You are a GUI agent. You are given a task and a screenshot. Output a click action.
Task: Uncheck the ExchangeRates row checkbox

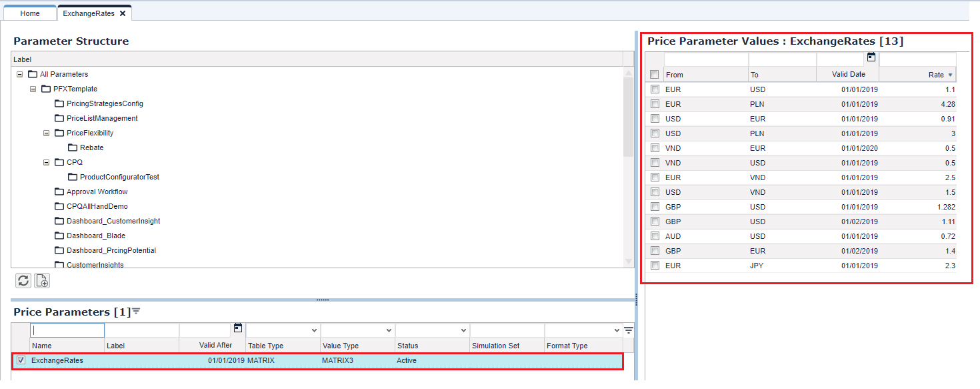click(21, 360)
